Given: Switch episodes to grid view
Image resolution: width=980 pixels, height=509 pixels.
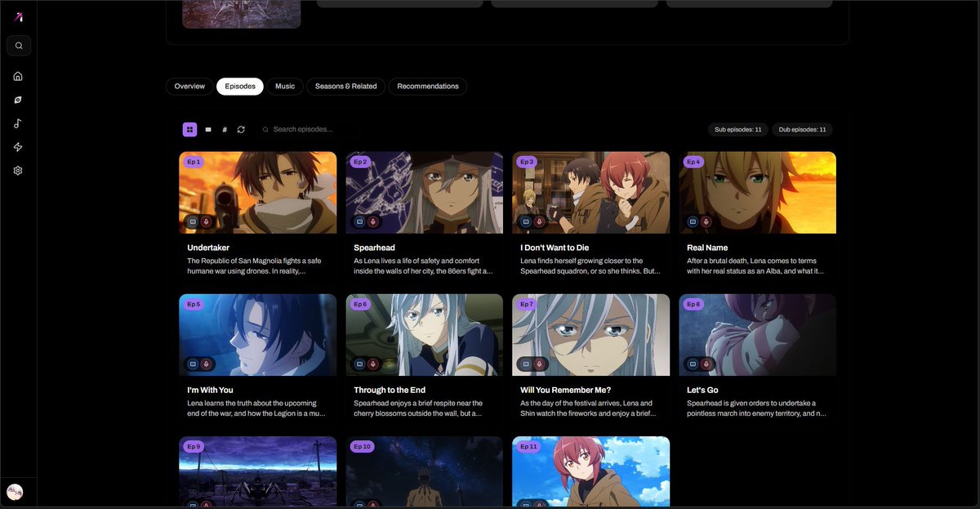Looking at the screenshot, I should coord(189,129).
